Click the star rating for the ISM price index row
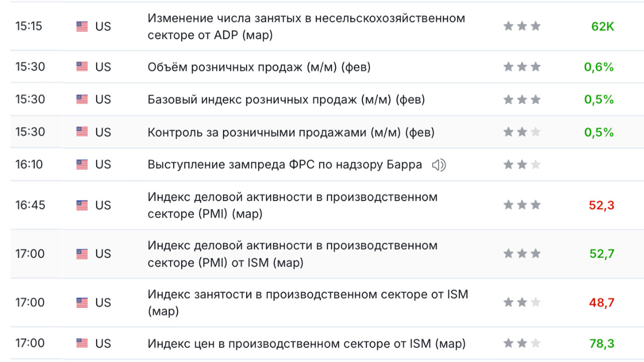This screenshot has height=362, width=644. tap(522, 343)
